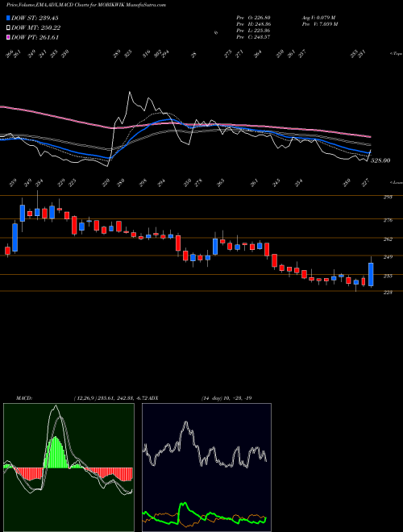Click the chart title mentioning MOBIKWIK MunafaSutra.com
Screen dimensions: 403x532
86,6
